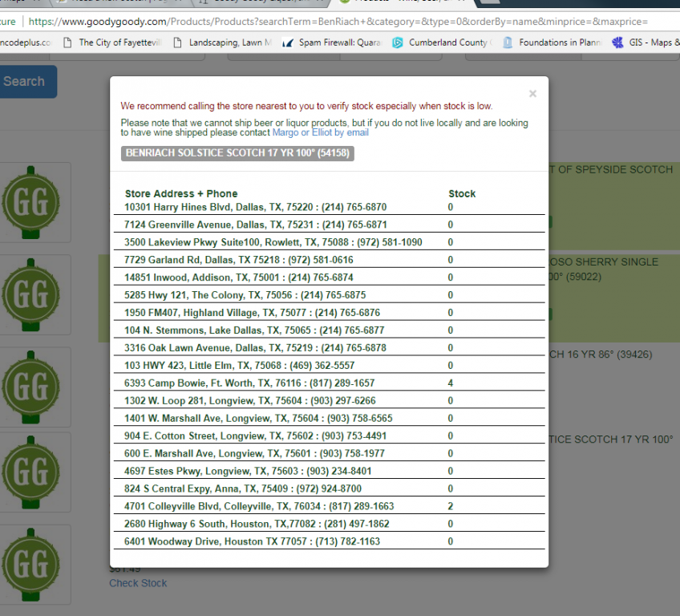The image size is (680, 616).
Task: Click the BENRIACH SOLSTICE SCOTCH 17 YR label
Action: coord(237,153)
